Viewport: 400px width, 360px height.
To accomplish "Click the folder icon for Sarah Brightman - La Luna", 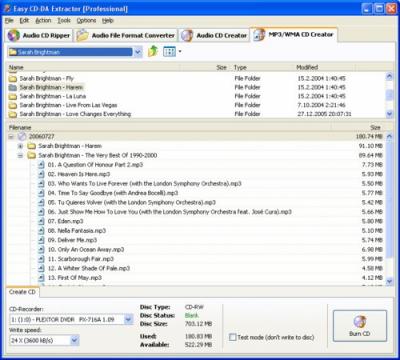I will pyautogui.click(x=13, y=96).
